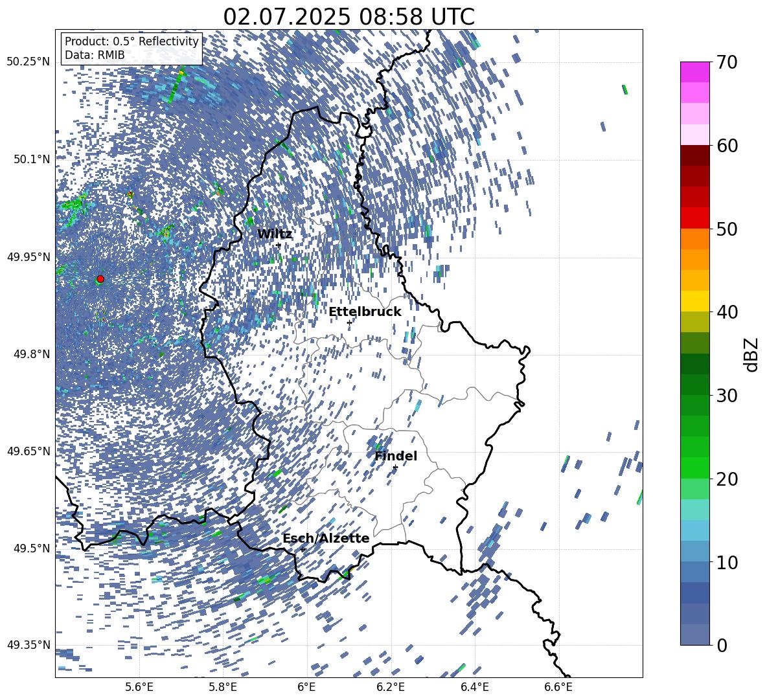Viewport: 767px width, 700px height.
Task: Click the colorbar tick value 20
Action: [x=726, y=479]
